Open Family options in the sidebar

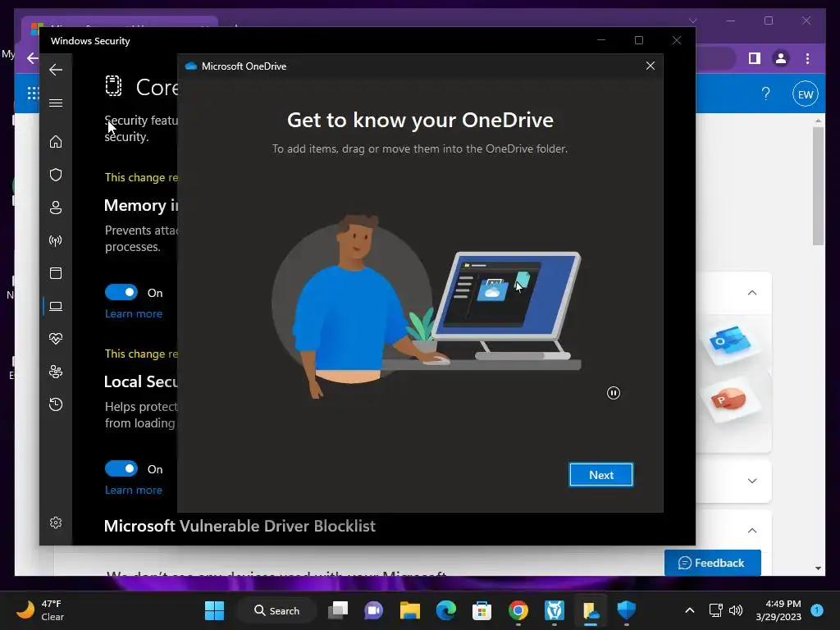pos(56,372)
